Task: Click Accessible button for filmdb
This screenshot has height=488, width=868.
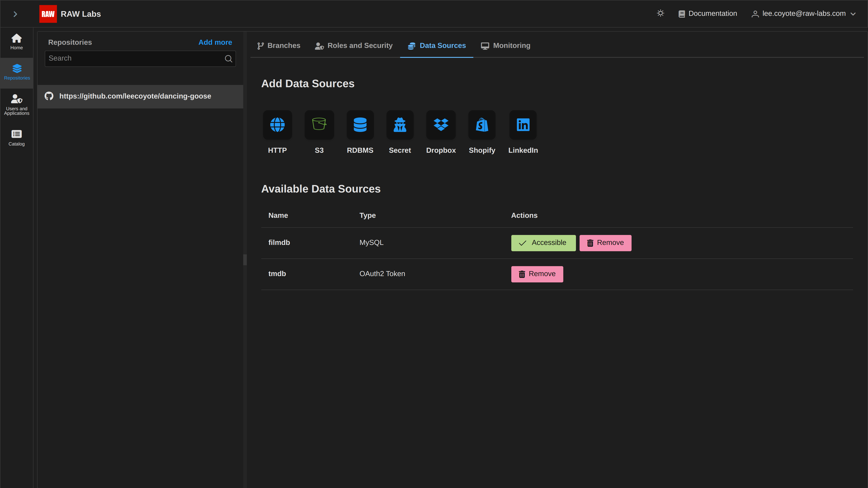Action: 543,243
